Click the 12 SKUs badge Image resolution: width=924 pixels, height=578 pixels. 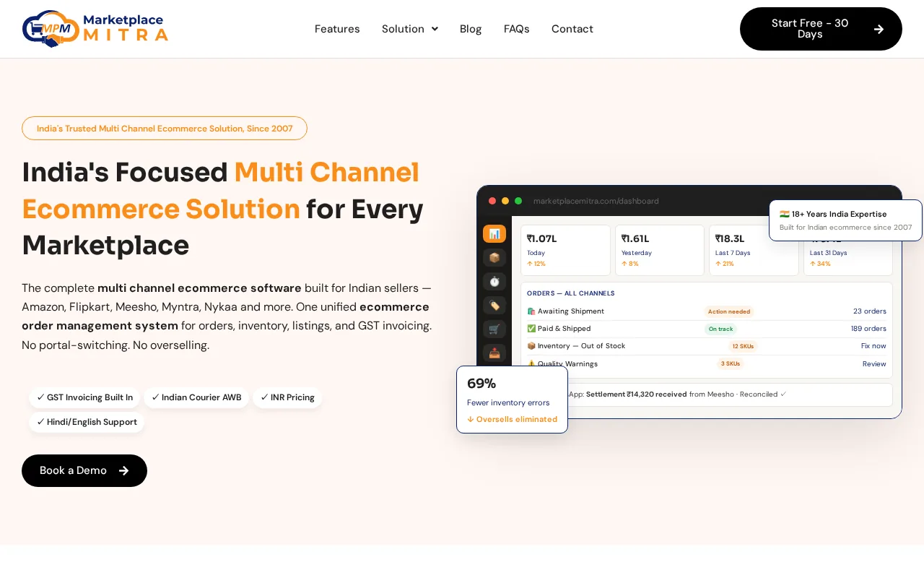pos(743,346)
